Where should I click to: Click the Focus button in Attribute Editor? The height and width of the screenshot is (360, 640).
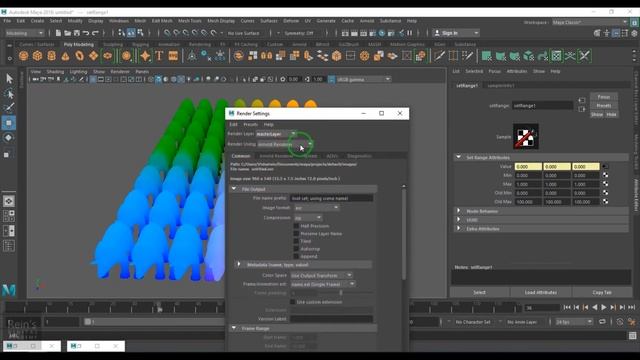click(x=604, y=97)
